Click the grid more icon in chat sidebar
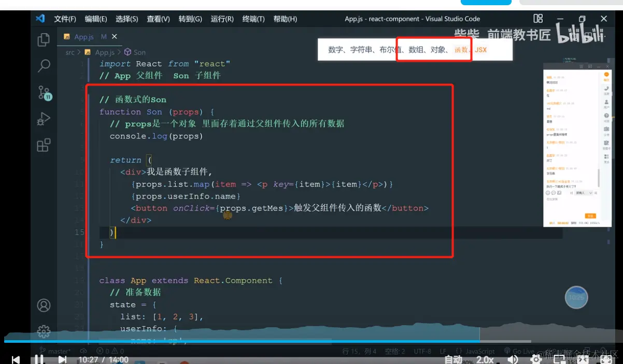The image size is (623, 364). (606, 157)
